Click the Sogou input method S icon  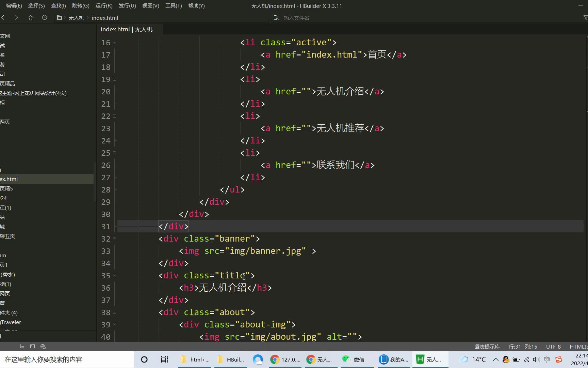[x=558, y=359]
